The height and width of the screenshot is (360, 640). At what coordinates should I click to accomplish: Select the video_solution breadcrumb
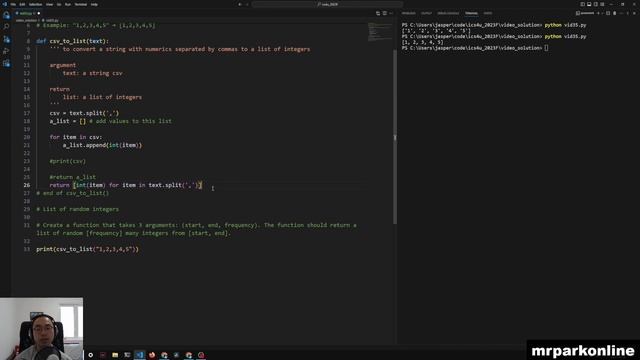pos(26,20)
